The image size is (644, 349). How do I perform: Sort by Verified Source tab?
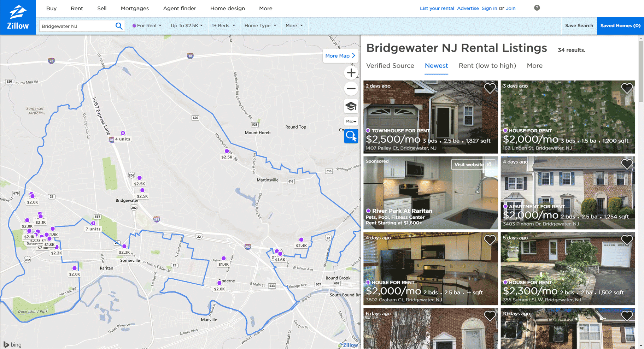pyautogui.click(x=390, y=66)
